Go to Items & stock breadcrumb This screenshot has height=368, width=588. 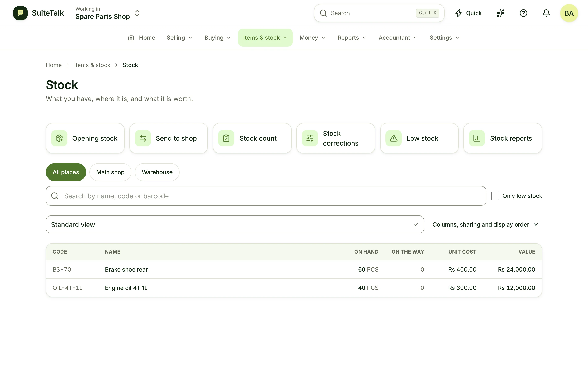92,65
